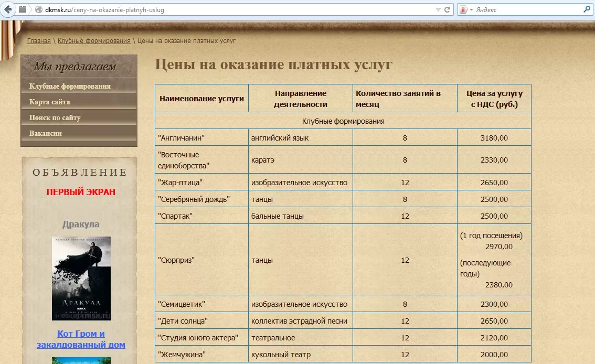Click the price 2970,00 for first year
Screen dimensions: 595x364
[498, 247]
